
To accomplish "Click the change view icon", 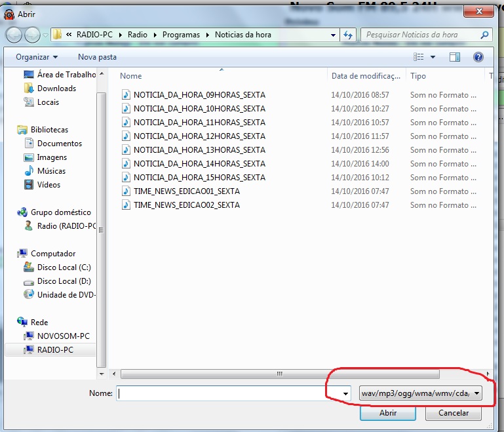I will (x=418, y=57).
